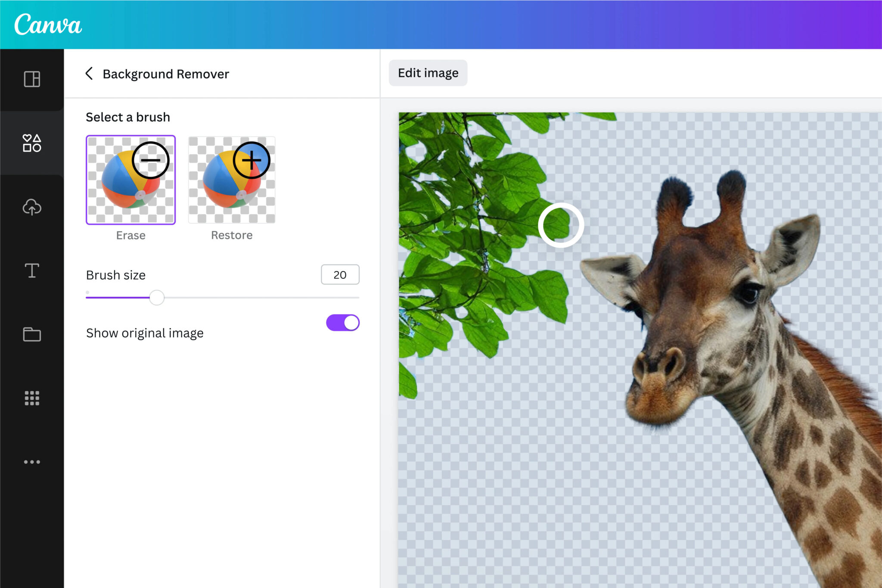Open the Text panel
Viewport: 882px width, 588px height.
pyautogui.click(x=31, y=271)
